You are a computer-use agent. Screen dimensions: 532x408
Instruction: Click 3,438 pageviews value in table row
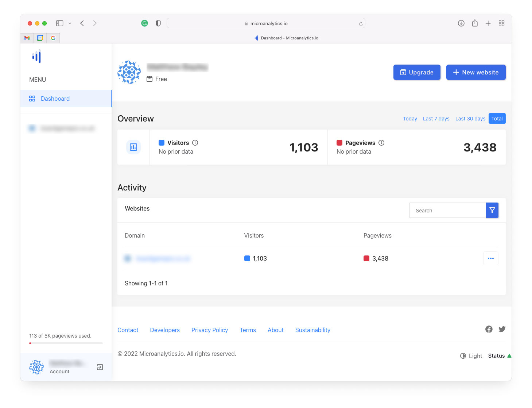380,258
